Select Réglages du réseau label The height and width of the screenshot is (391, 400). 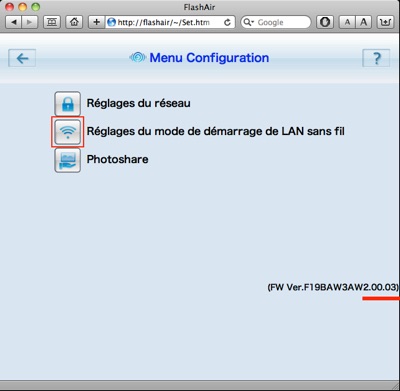point(138,103)
